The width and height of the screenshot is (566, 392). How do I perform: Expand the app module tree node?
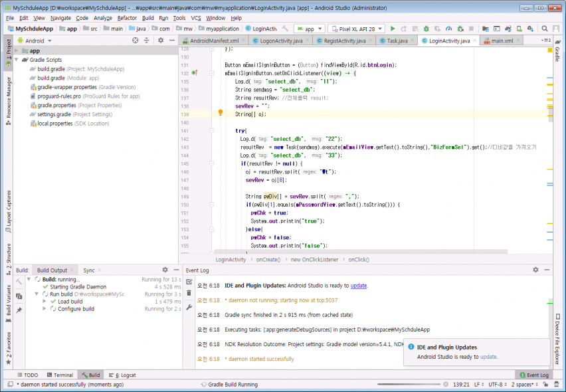tap(17, 51)
